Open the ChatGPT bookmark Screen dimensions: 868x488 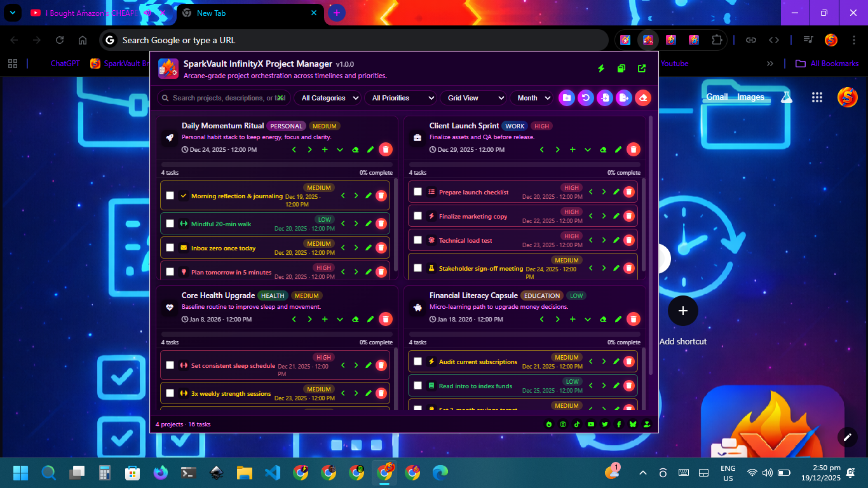65,64
